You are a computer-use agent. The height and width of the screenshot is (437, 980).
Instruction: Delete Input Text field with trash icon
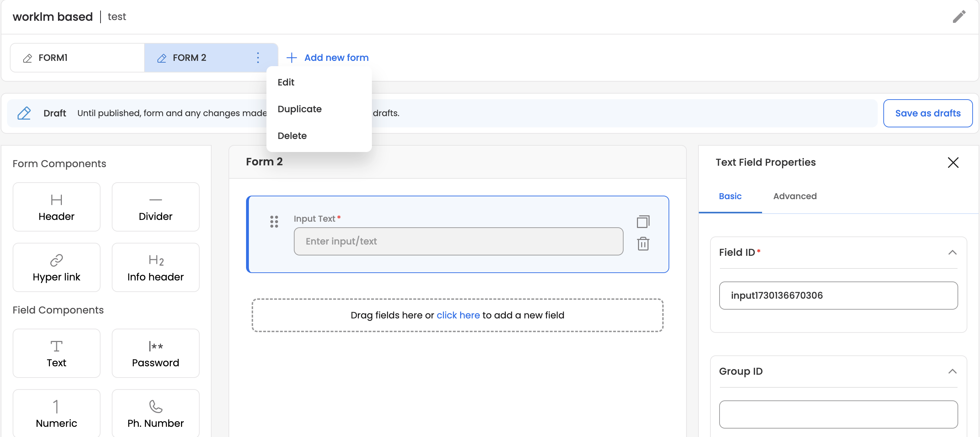tap(643, 243)
